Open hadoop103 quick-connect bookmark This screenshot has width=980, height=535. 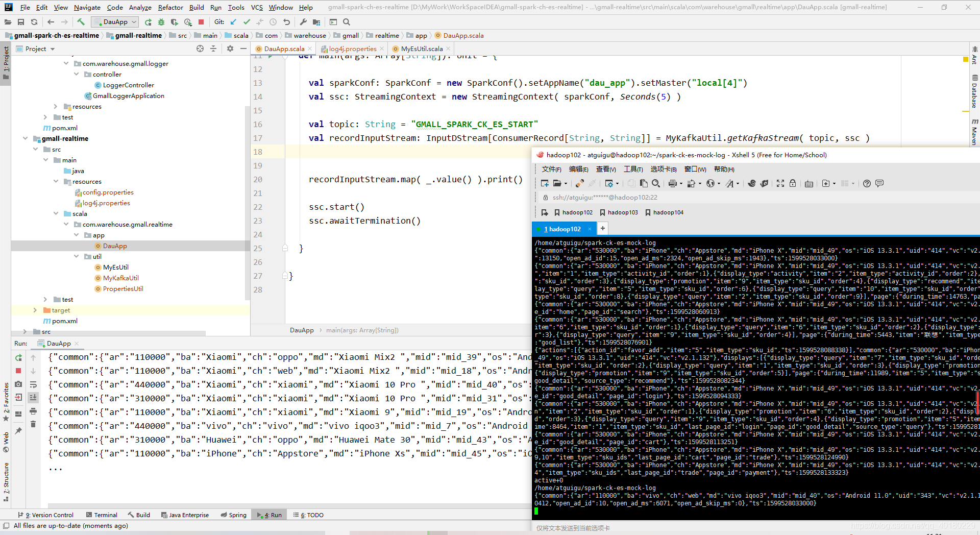coord(619,212)
